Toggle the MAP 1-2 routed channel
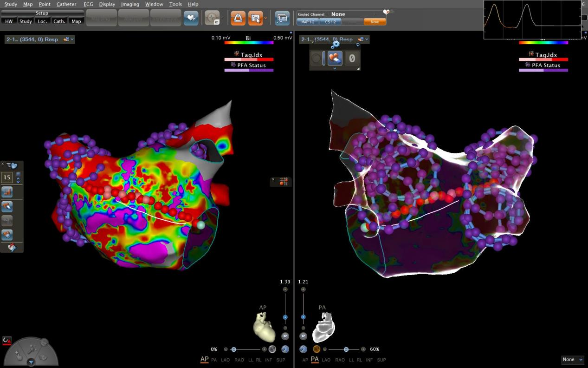Image resolution: width=588 pixels, height=368 pixels. pos(308,22)
